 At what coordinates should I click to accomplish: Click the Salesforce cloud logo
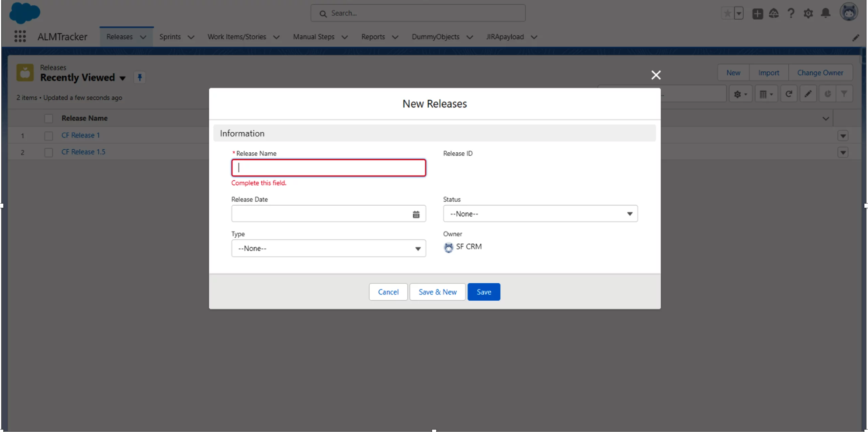tap(24, 13)
